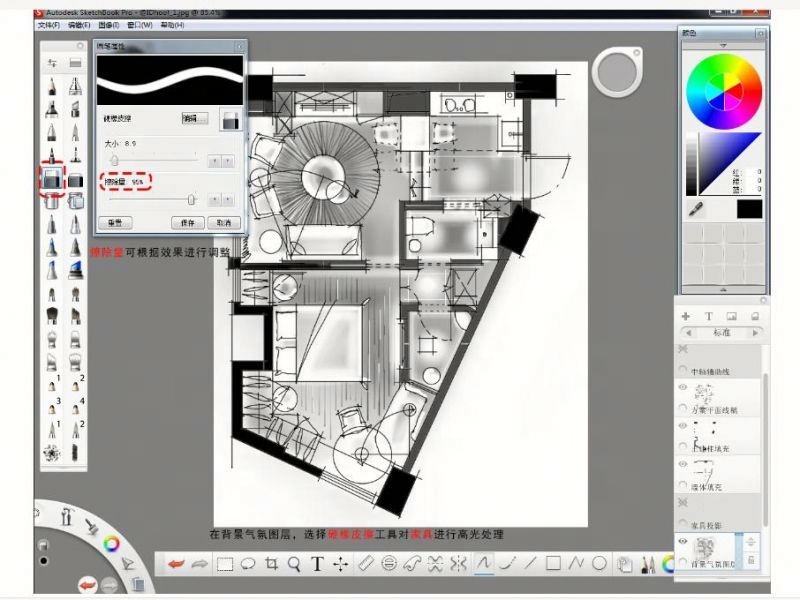Click the red undo arrow
The width and height of the screenshot is (800, 600).
pos(177,563)
